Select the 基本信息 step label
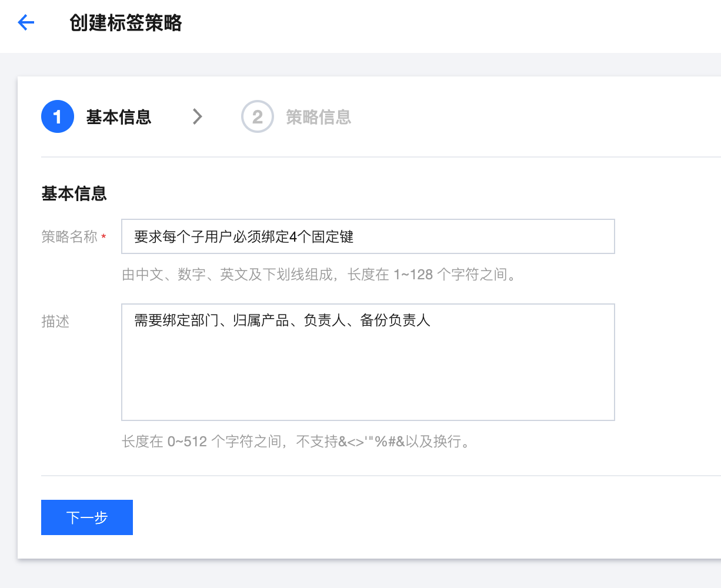 click(x=118, y=117)
